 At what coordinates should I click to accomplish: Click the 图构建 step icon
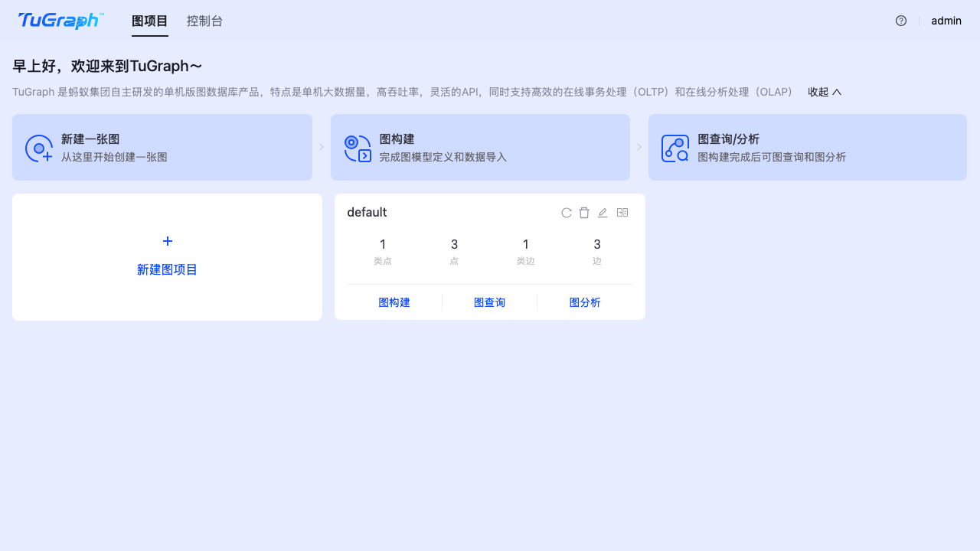click(358, 148)
